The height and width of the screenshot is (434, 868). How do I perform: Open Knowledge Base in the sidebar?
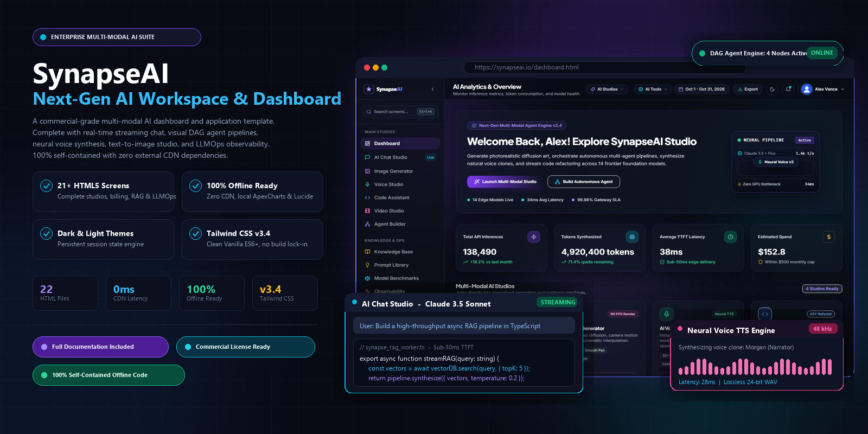pyautogui.click(x=400, y=252)
